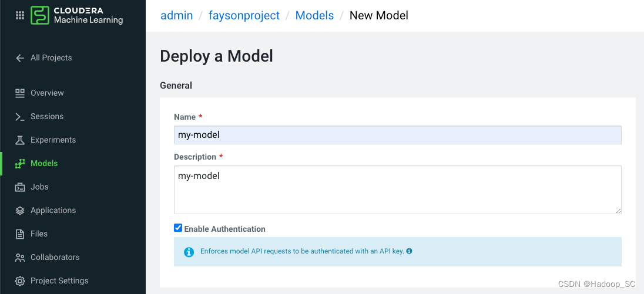The width and height of the screenshot is (644, 294).
Task: Click the Experiments flask icon
Action: [20, 140]
